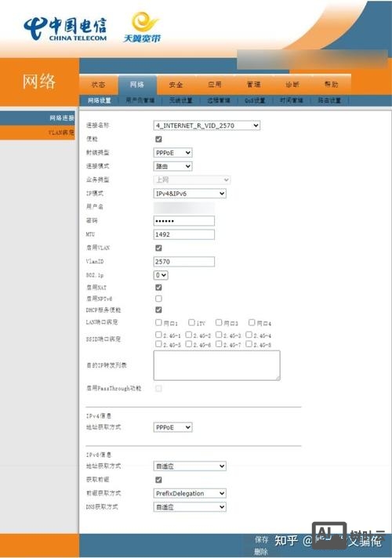Open the 状态 top tab

(x=98, y=85)
